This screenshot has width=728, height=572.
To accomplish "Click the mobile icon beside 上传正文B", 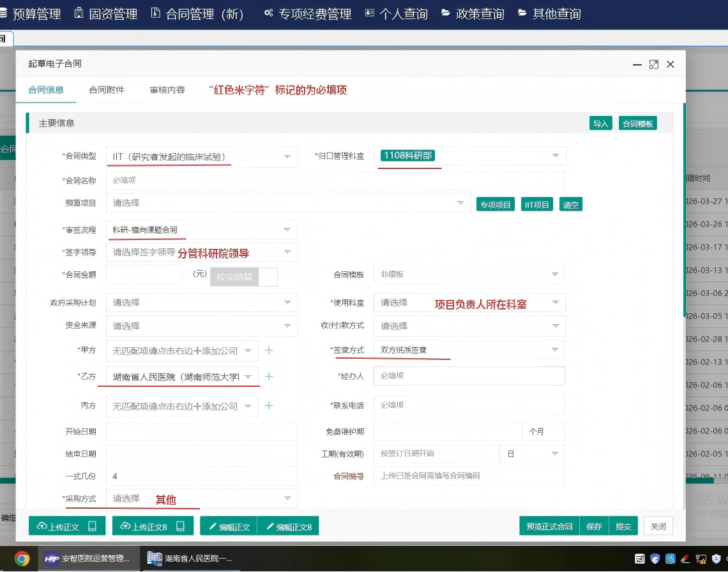I will tap(181, 526).
